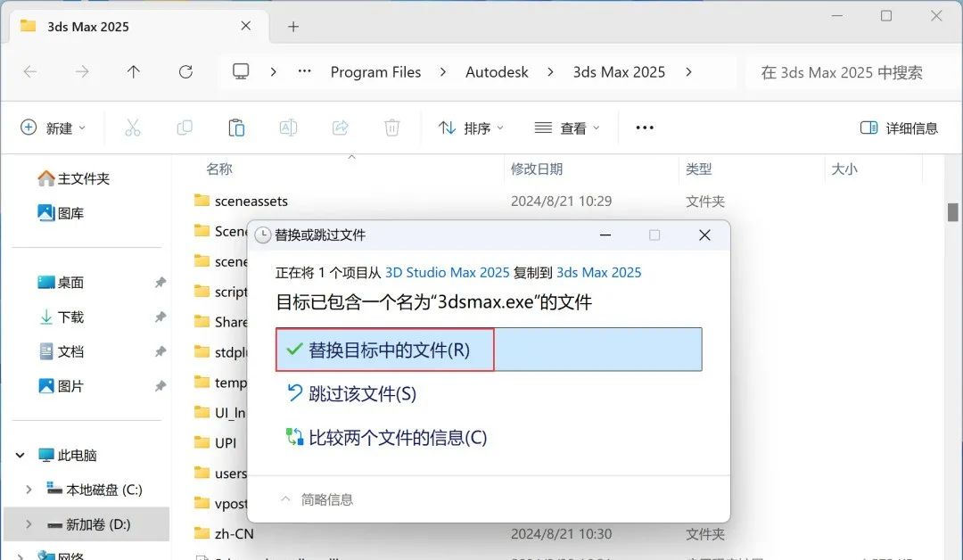Click the Share icon in toolbar
963x560 pixels.
coord(341,128)
